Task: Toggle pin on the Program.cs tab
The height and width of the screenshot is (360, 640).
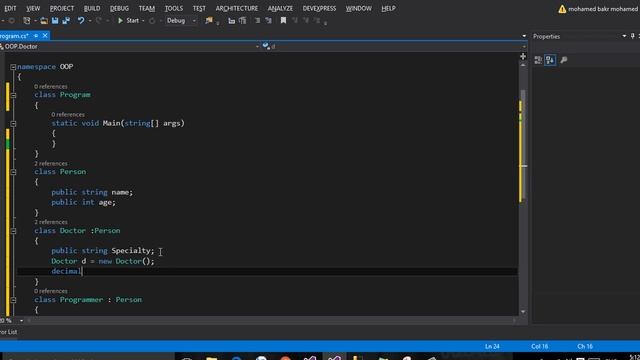Action: click(36, 36)
